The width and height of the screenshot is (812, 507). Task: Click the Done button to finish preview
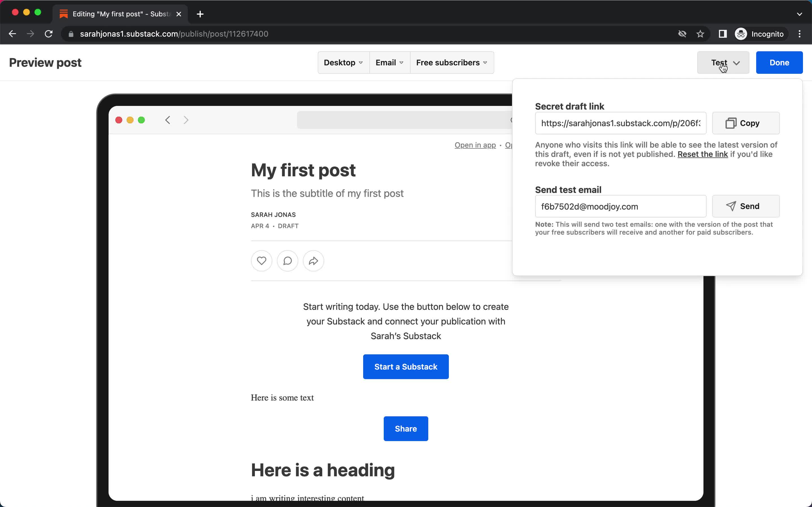click(779, 63)
